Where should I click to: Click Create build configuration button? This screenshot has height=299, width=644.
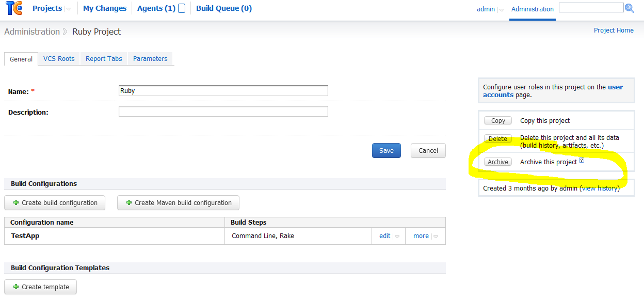click(x=55, y=203)
